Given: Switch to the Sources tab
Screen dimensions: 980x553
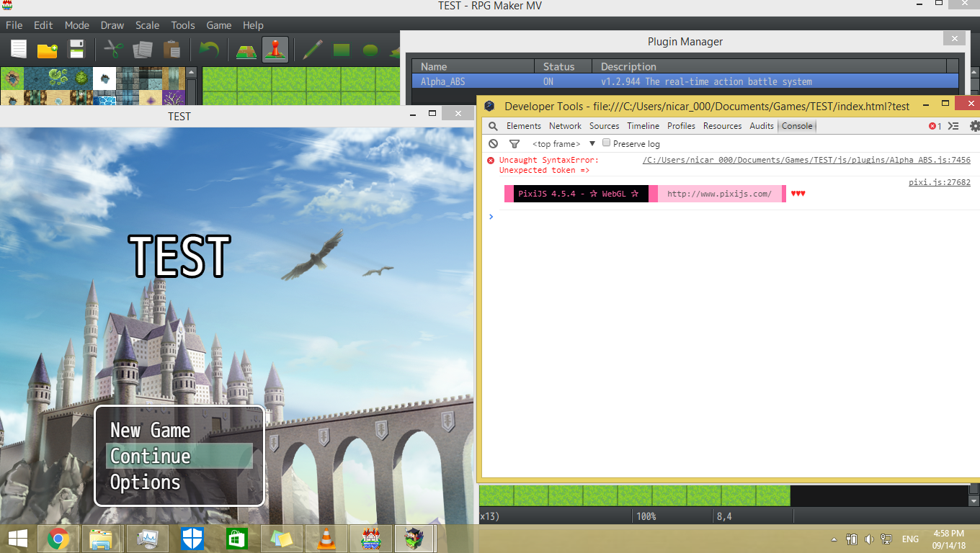Looking at the screenshot, I should pyautogui.click(x=605, y=126).
